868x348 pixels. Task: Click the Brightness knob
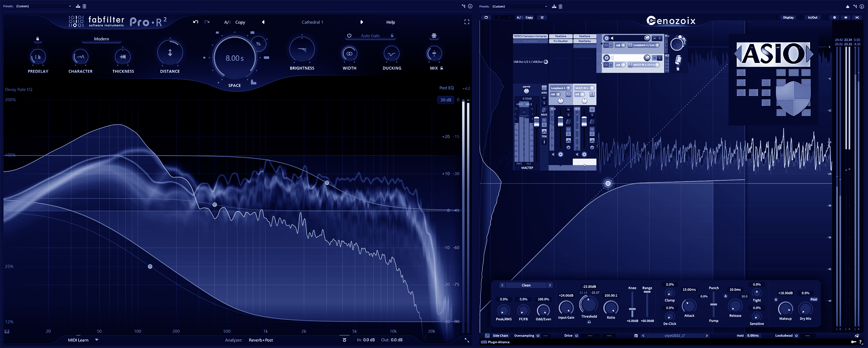(x=302, y=50)
